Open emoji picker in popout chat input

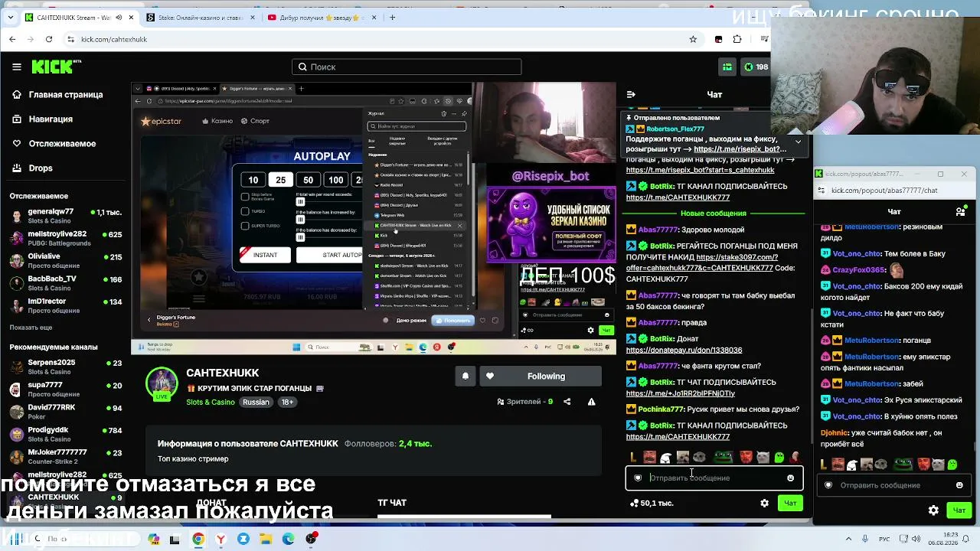(x=959, y=485)
